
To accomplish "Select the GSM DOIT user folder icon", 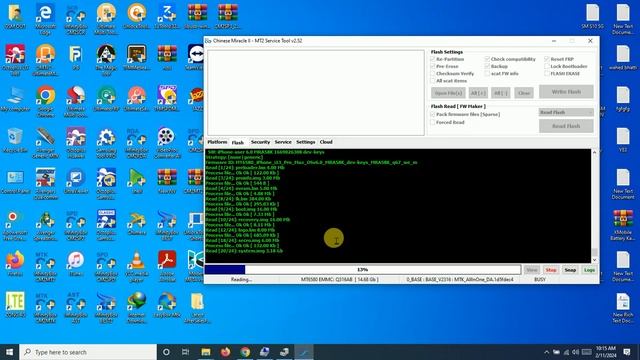I will click(15, 17).
